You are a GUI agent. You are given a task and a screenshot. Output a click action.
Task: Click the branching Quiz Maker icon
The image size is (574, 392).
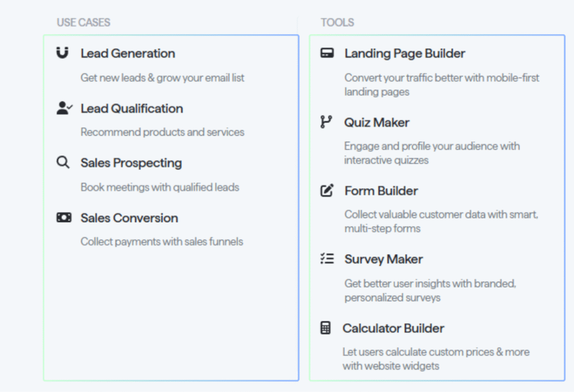(326, 122)
